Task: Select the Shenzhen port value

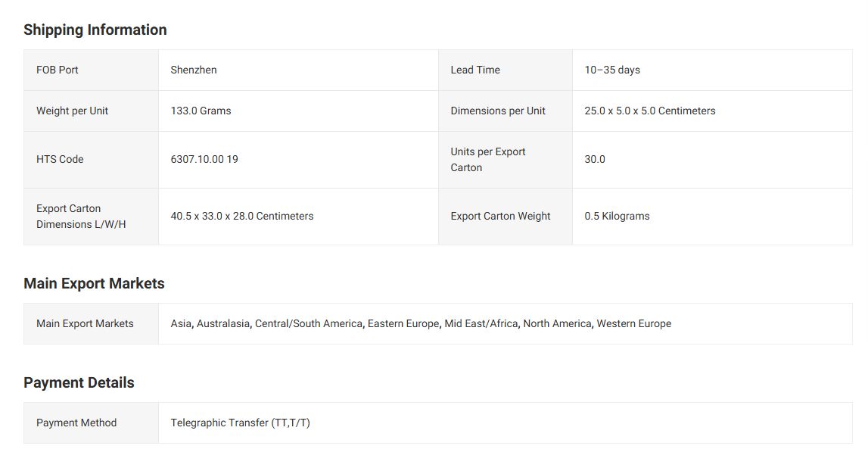Action: [x=194, y=70]
